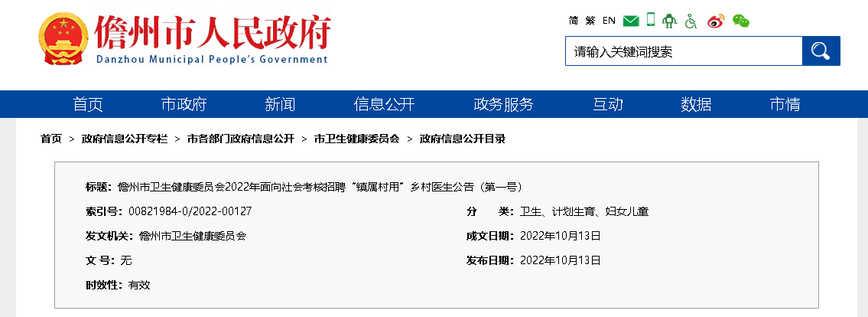
Task: Click 发布日期 value 2022年10月13日
Action: (x=561, y=260)
